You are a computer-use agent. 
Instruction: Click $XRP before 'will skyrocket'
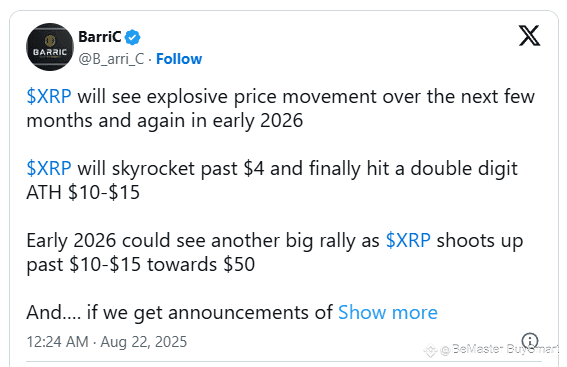click(x=49, y=169)
